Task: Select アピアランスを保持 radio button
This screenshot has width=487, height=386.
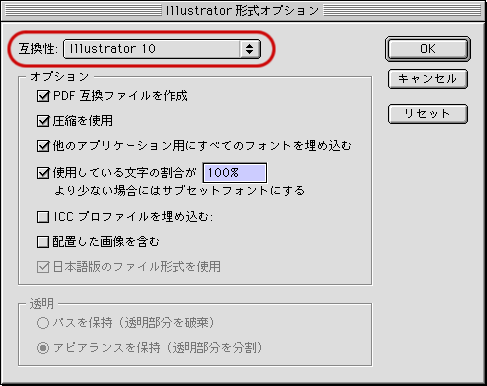Action: [x=43, y=348]
